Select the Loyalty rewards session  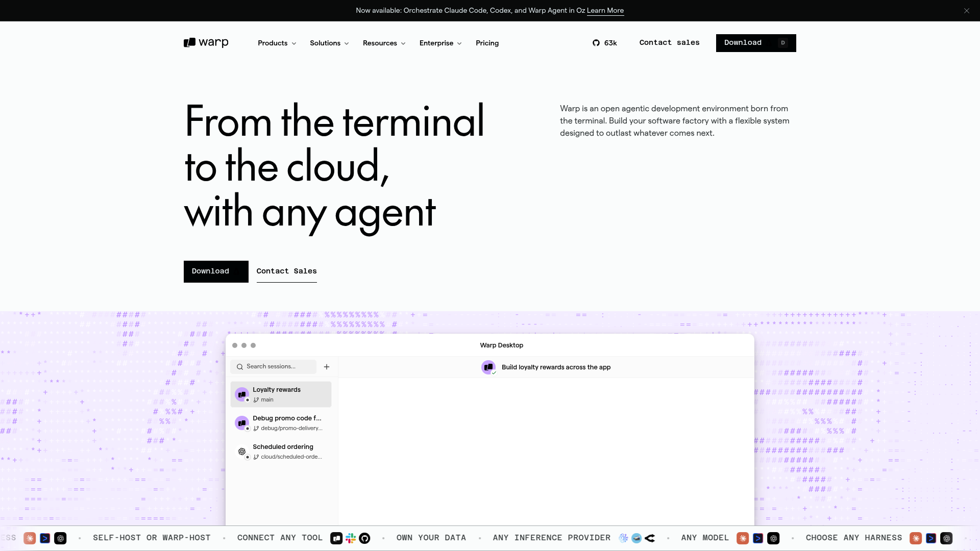coord(281,394)
